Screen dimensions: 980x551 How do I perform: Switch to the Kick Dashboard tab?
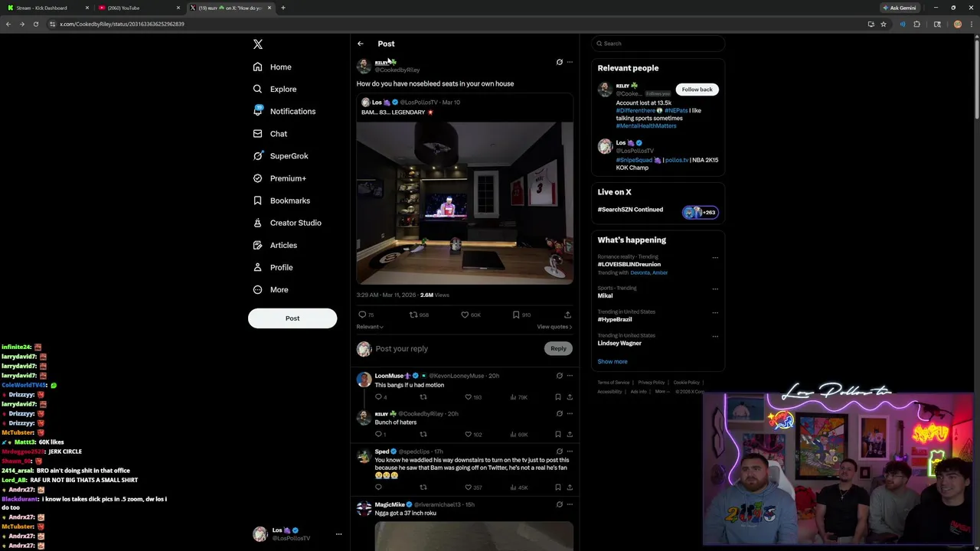click(x=46, y=8)
